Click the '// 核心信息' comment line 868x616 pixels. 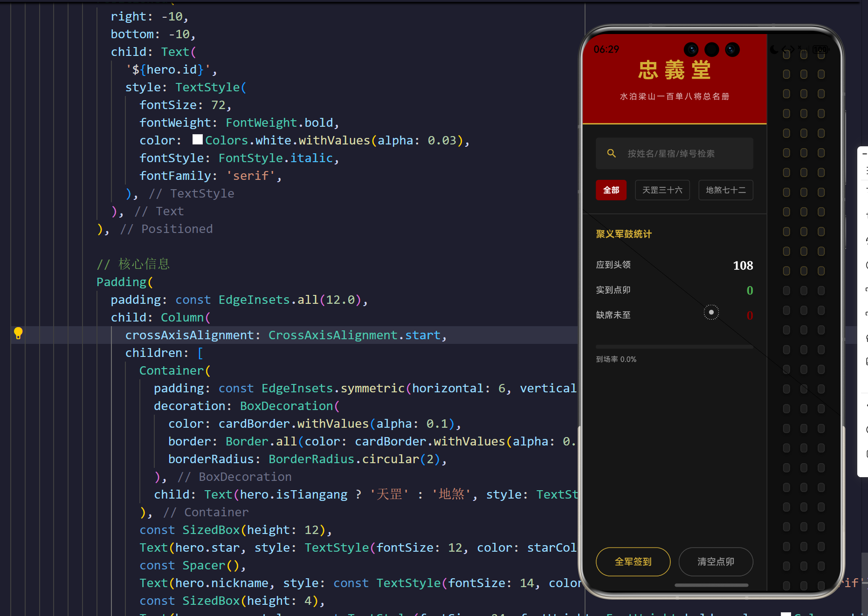click(133, 264)
